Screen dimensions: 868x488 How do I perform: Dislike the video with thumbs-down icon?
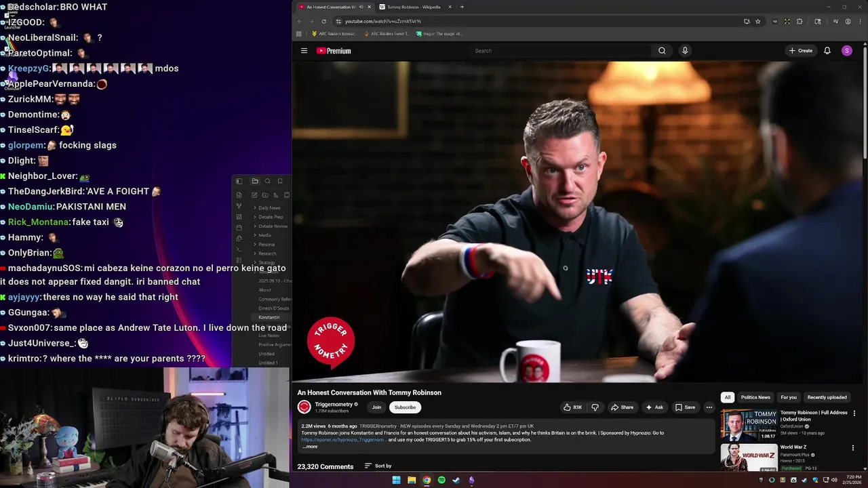(x=595, y=407)
